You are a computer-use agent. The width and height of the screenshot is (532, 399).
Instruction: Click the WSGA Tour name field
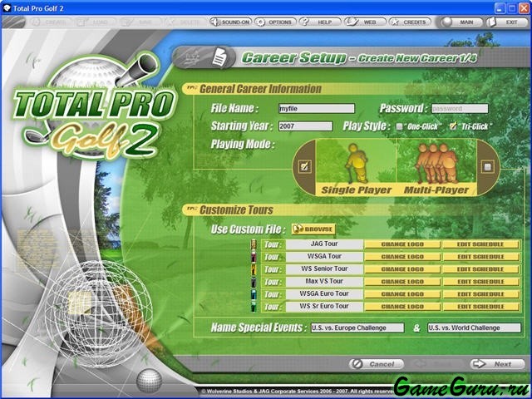pyautogui.click(x=324, y=257)
